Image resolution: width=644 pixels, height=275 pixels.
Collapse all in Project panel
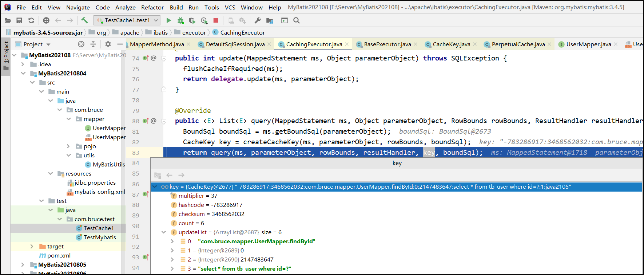pos(93,44)
